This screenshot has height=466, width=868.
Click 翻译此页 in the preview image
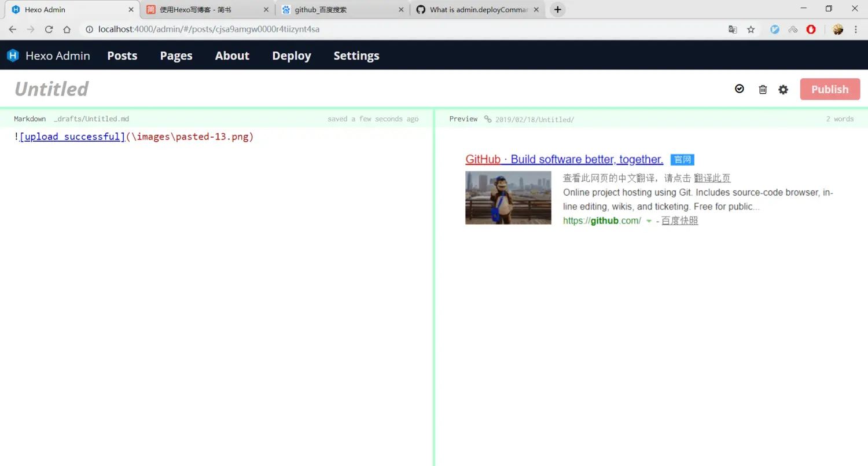pyautogui.click(x=712, y=178)
